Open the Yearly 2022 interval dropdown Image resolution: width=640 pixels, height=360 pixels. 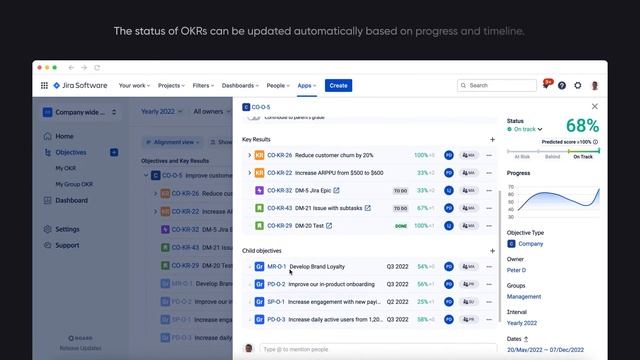(162, 111)
